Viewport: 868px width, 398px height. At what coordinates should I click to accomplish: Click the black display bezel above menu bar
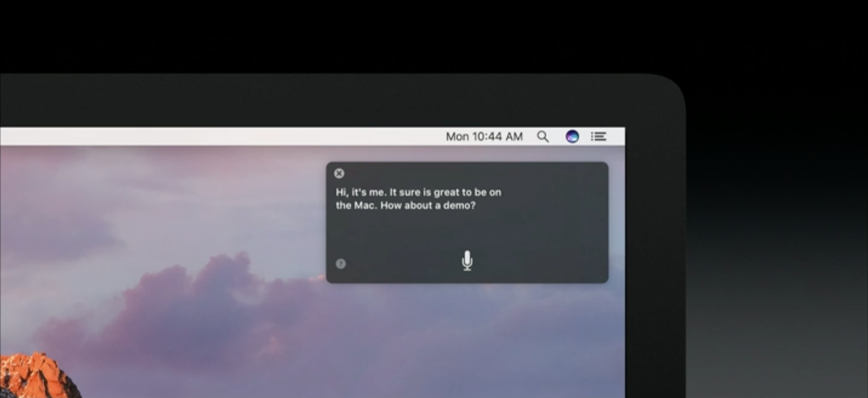tap(335, 101)
